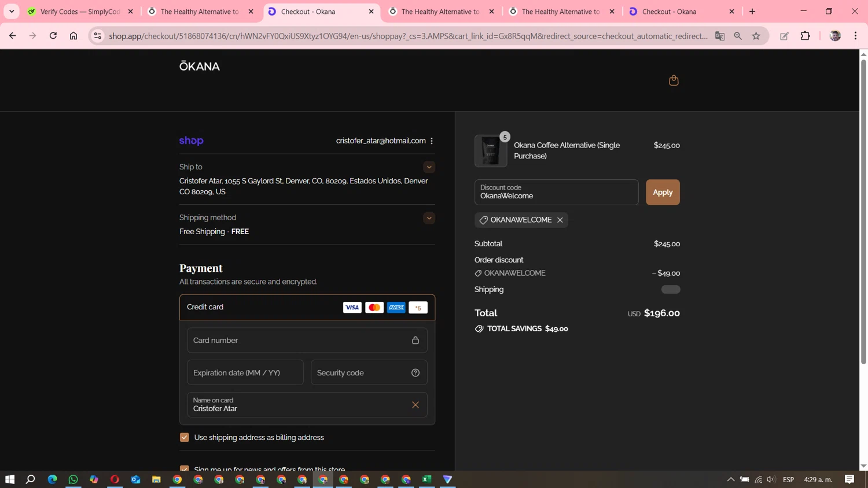The width and height of the screenshot is (868, 488).
Task: Reload the checkout page
Action: click(53, 36)
